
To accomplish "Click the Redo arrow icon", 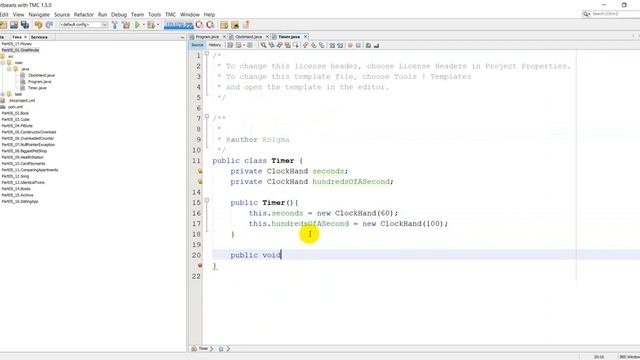I will [x=49, y=25].
